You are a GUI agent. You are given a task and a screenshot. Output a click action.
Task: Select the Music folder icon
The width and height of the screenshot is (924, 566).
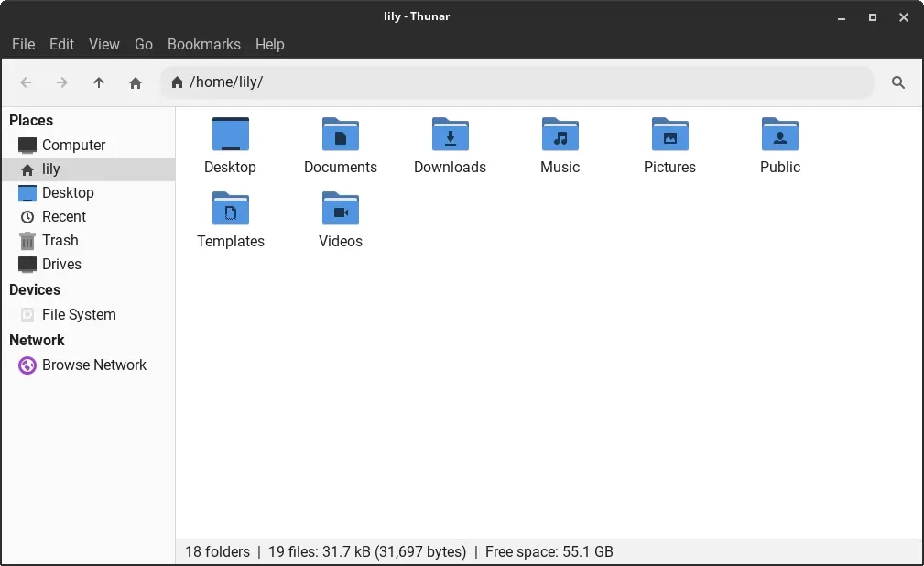tap(560, 135)
